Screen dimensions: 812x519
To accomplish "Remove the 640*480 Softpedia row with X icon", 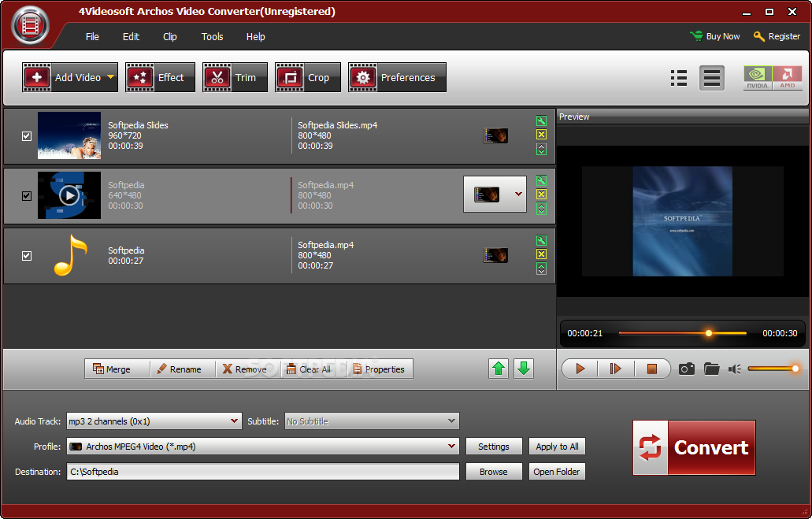I will tap(541, 195).
